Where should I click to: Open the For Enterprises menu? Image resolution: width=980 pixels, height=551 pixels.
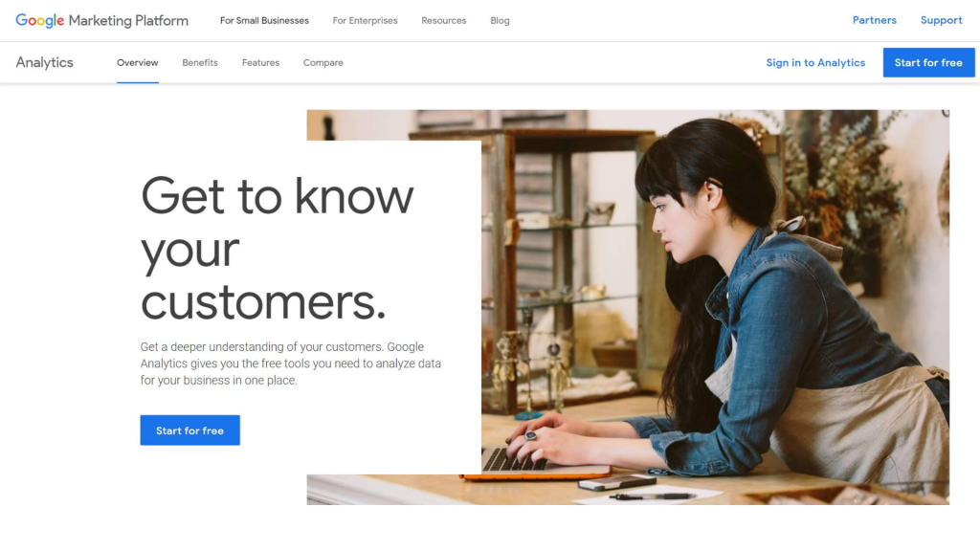point(365,21)
